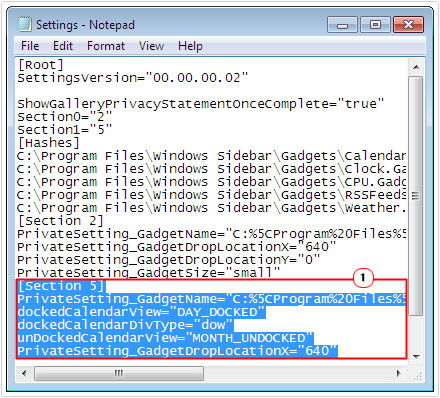
Task: Click the dockedCalendarView="DAY_DOCKED" line
Action: point(141,312)
